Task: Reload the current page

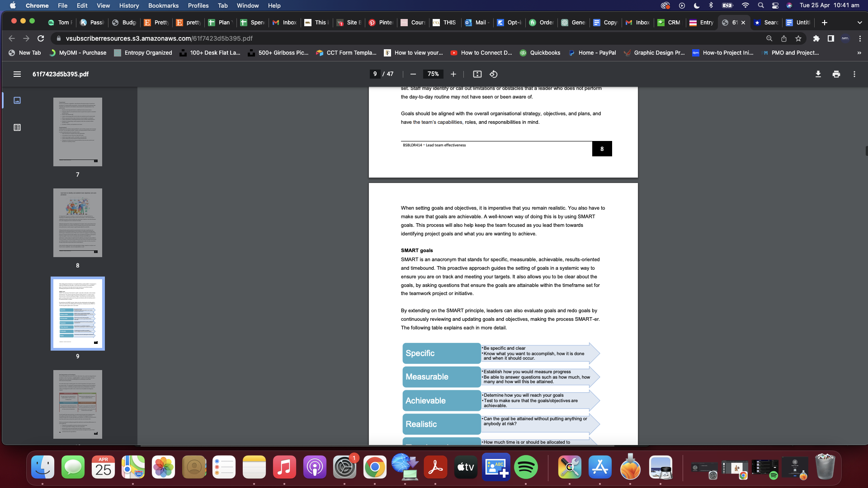Action: (x=41, y=38)
